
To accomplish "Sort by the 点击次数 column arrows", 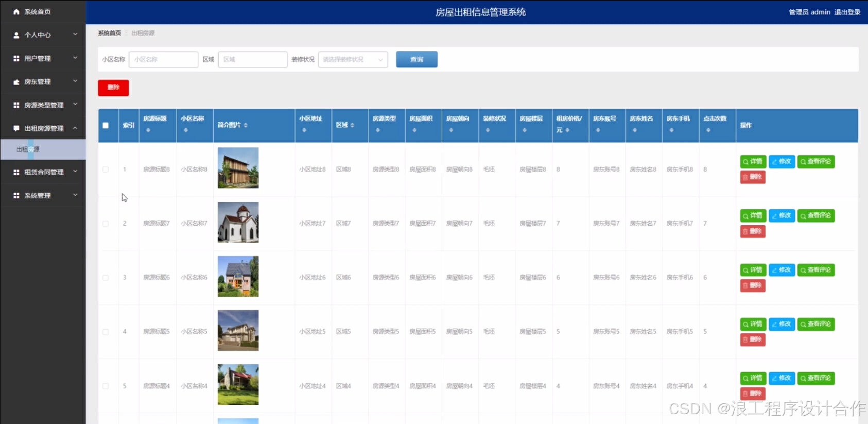I will click(x=708, y=130).
